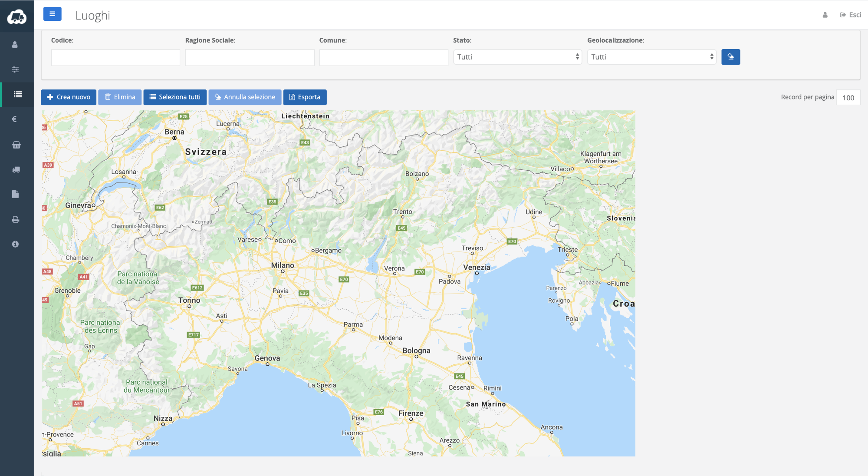Click the Seleziona tutti button
This screenshot has width=868, height=476.
point(175,97)
